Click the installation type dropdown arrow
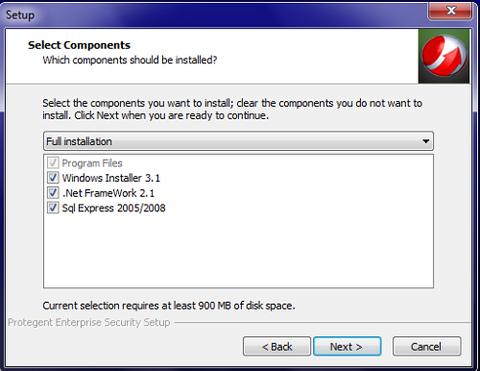480x371 pixels. tap(426, 141)
